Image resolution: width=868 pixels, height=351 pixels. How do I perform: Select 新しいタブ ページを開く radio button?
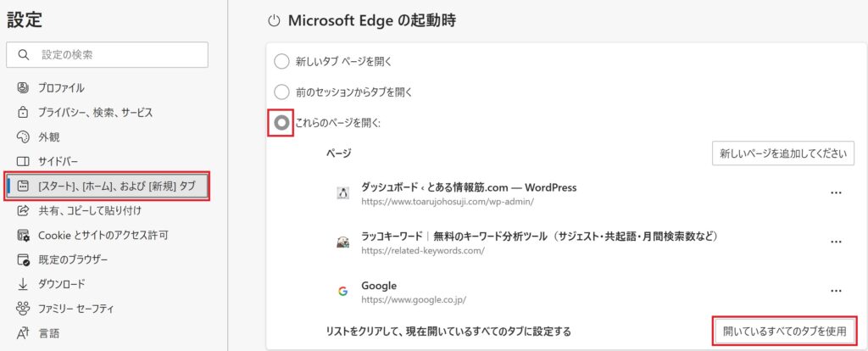tap(281, 61)
